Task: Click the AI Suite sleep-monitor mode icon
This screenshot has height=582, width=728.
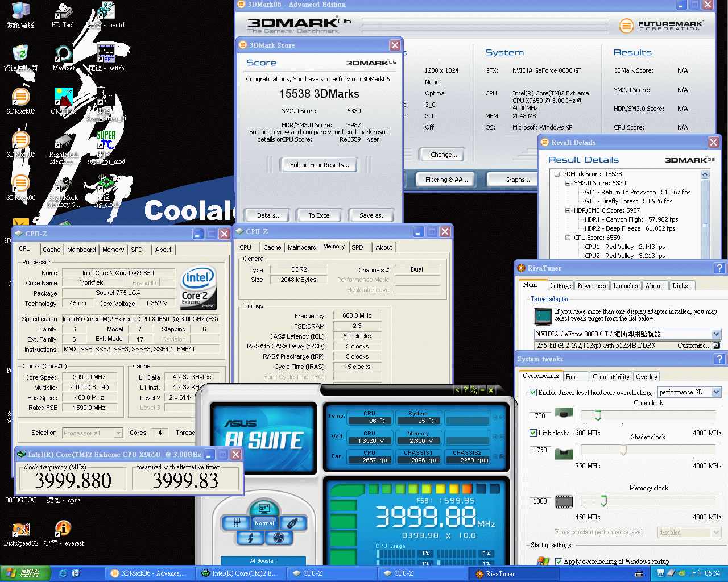Action: click(264, 508)
